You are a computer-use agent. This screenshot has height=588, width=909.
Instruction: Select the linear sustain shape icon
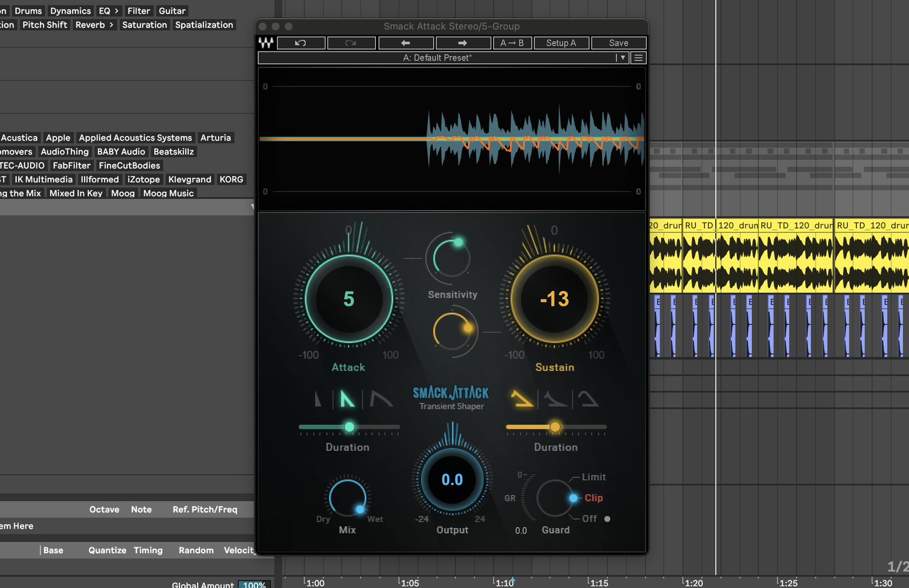point(522,398)
